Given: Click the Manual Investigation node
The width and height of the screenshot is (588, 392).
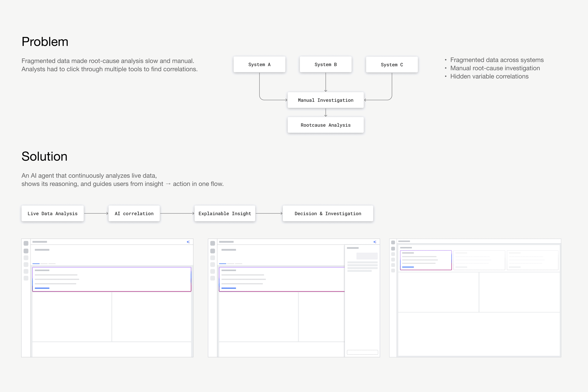Looking at the screenshot, I should point(326,100).
